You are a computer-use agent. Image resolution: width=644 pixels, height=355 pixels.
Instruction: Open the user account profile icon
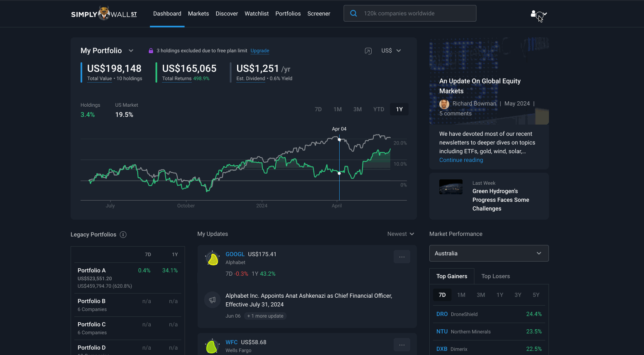pos(534,14)
